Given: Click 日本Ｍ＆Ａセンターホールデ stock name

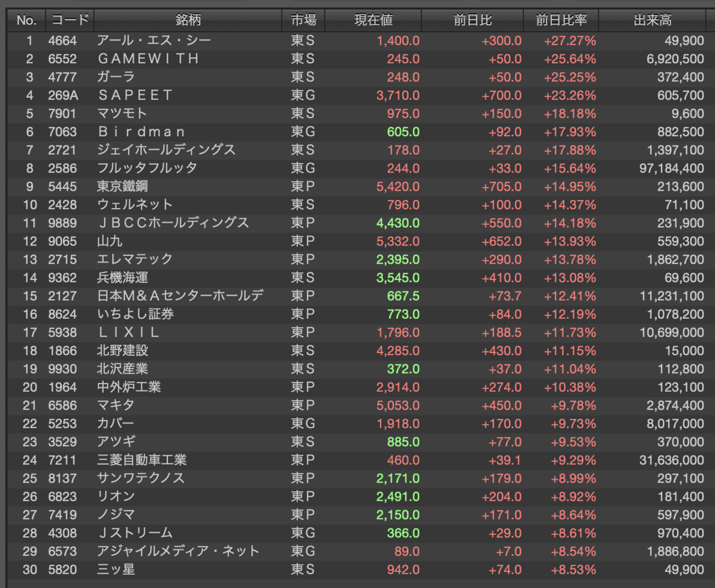Looking at the screenshot, I should [x=181, y=295].
